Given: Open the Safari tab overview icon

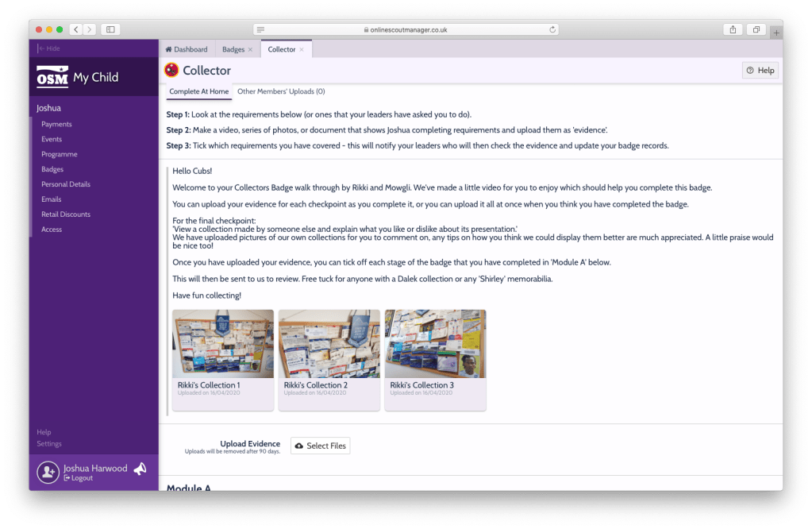Looking at the screenshot, I should tap(756, 29).
